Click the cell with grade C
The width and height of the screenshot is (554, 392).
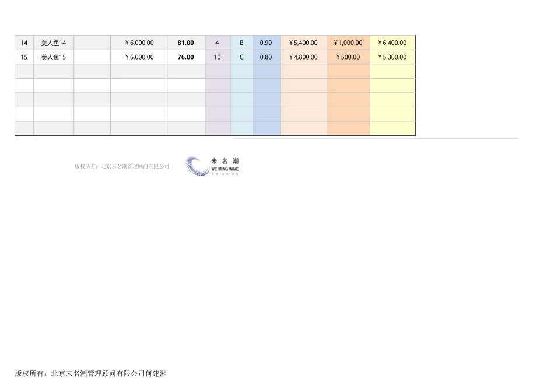pyautogui.click(x=241, y=57)
